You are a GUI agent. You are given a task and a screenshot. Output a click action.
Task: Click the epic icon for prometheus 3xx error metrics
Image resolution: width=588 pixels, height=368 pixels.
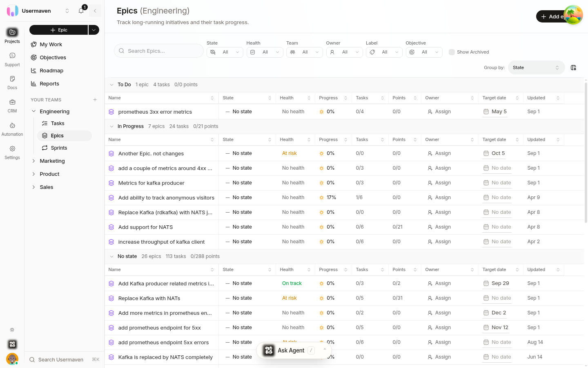[111, 112]
